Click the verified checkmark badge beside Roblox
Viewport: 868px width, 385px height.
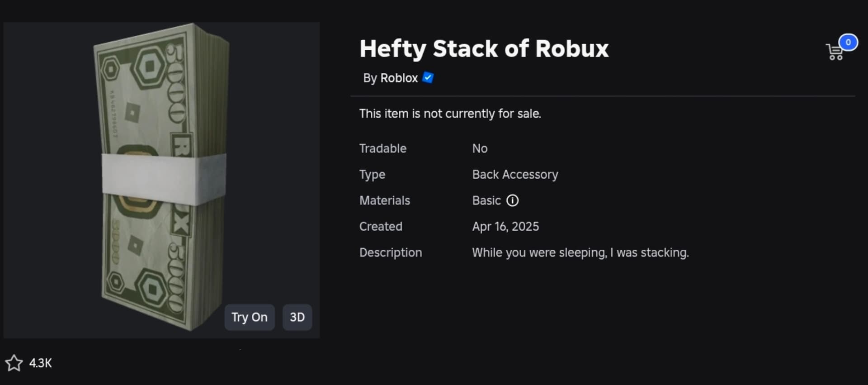coord(428,78)
